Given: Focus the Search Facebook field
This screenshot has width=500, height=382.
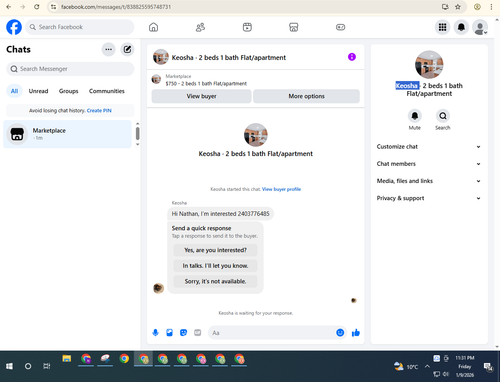Looking at the screenshot, I should point(80,27).
